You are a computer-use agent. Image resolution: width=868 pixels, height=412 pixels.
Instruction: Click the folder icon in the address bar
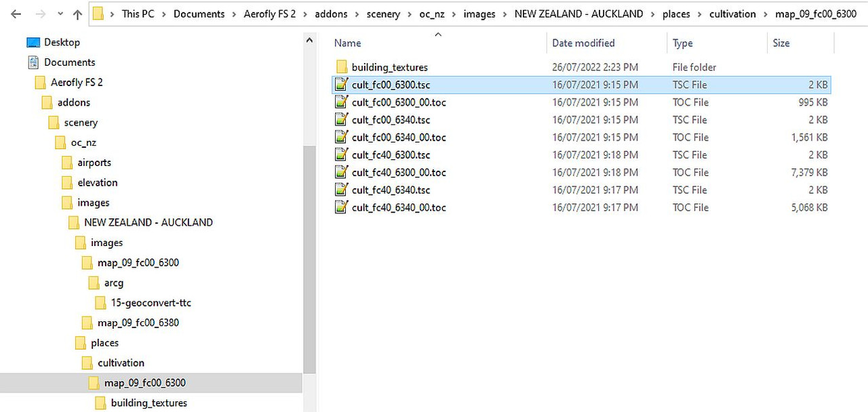coord(98,14)
